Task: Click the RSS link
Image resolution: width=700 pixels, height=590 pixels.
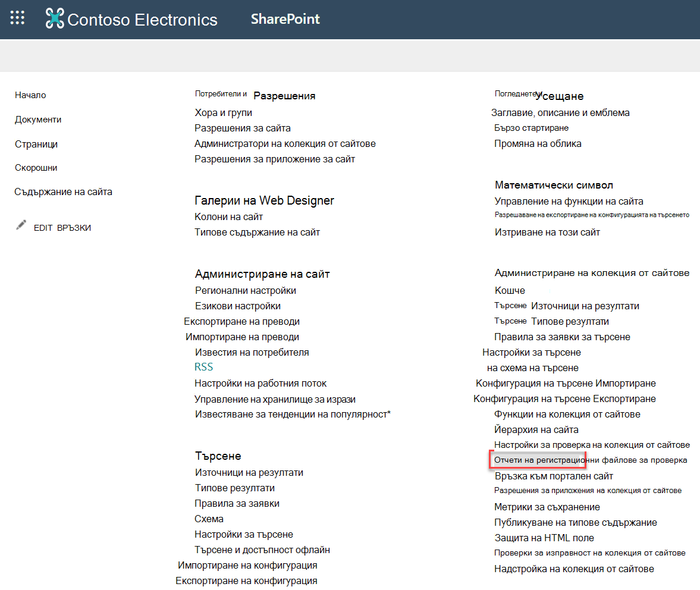Action: pos(203,367)
